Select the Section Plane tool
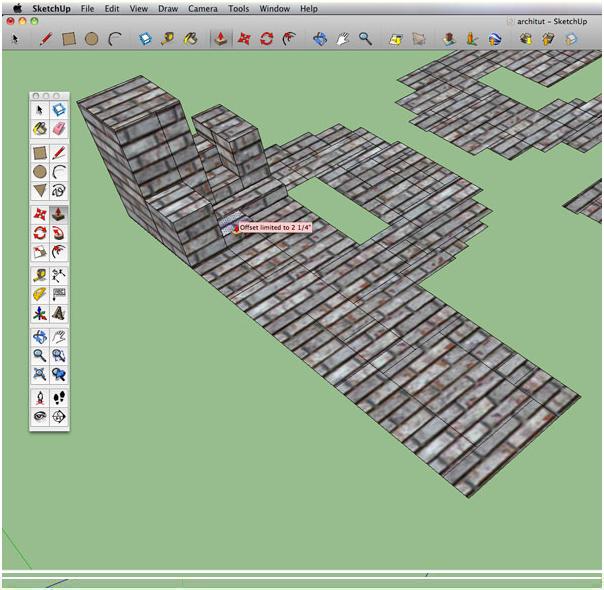604x590 pixels. tap(59, 416)
